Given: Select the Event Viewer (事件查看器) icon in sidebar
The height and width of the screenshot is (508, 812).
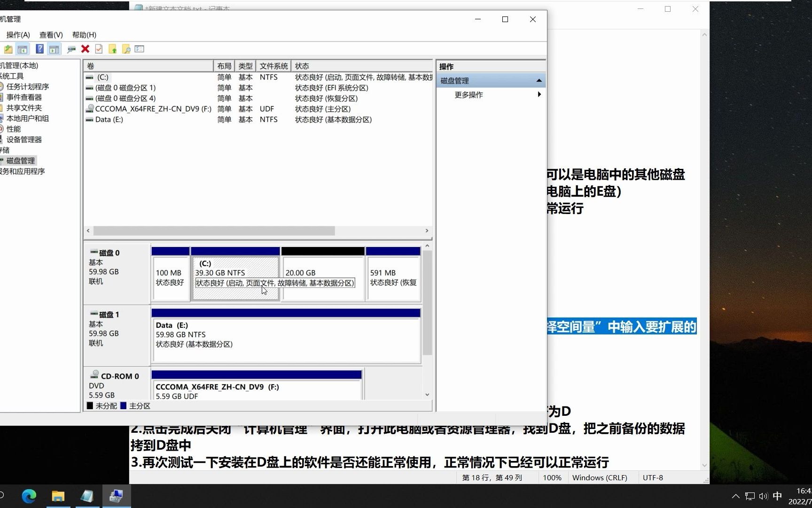Looking at the screenshot, I should [x=24, y=97].
